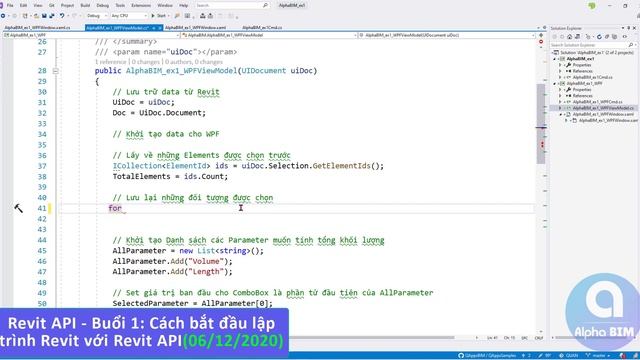The height and width of the screenshot is (360, 640).
Task: Open the Git menu
Action: (x=51, y=5)
